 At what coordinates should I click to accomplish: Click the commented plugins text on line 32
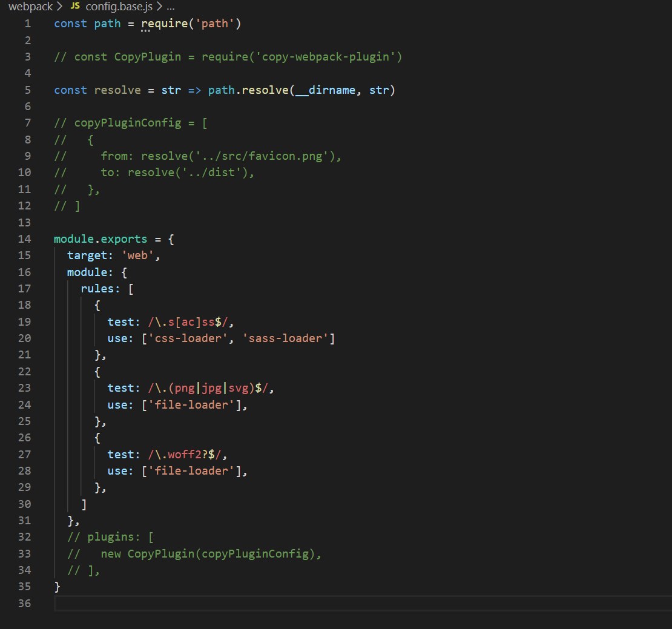tap(111, 538)
